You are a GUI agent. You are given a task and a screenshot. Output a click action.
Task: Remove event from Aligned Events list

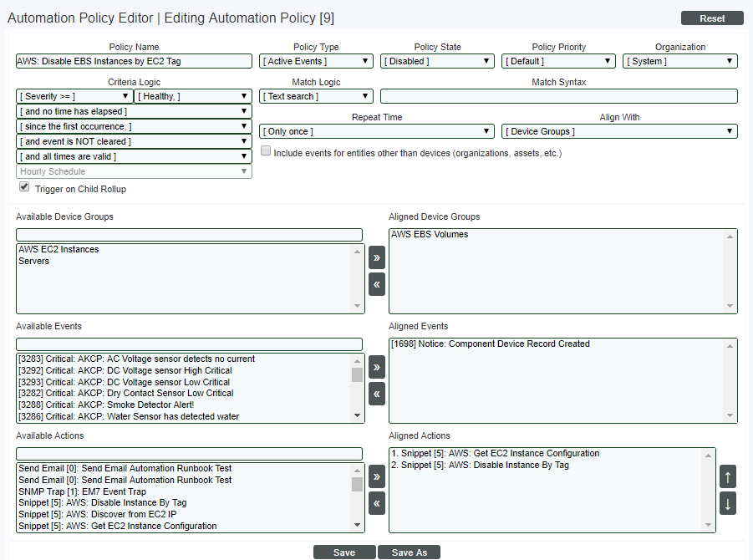[x=376, y=394]
